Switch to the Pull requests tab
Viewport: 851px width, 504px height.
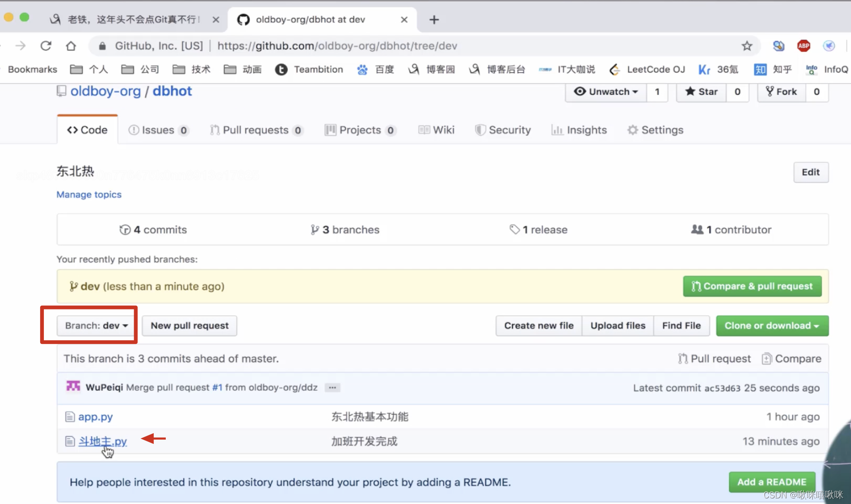coord(256,130)
